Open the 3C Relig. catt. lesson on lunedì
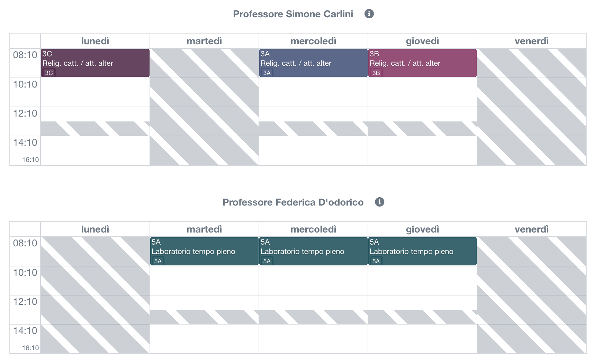Image resolution: width=594 pixels, height=364 pixels. coord(95,63)
